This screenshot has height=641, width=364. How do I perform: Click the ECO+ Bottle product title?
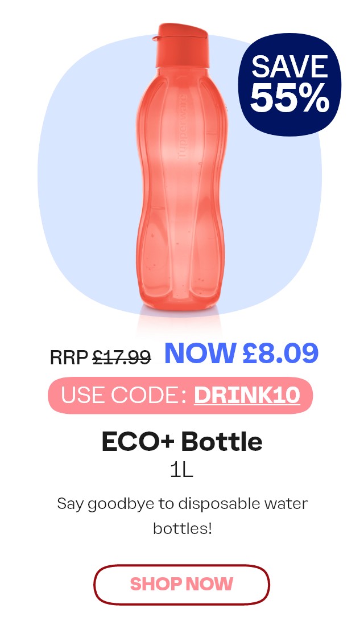pos(182,442)
